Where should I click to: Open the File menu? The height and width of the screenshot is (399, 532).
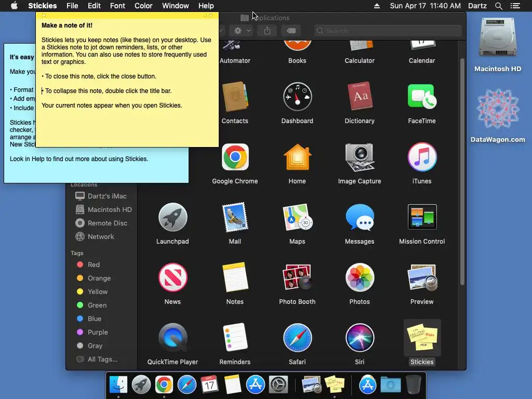point(72,6)
